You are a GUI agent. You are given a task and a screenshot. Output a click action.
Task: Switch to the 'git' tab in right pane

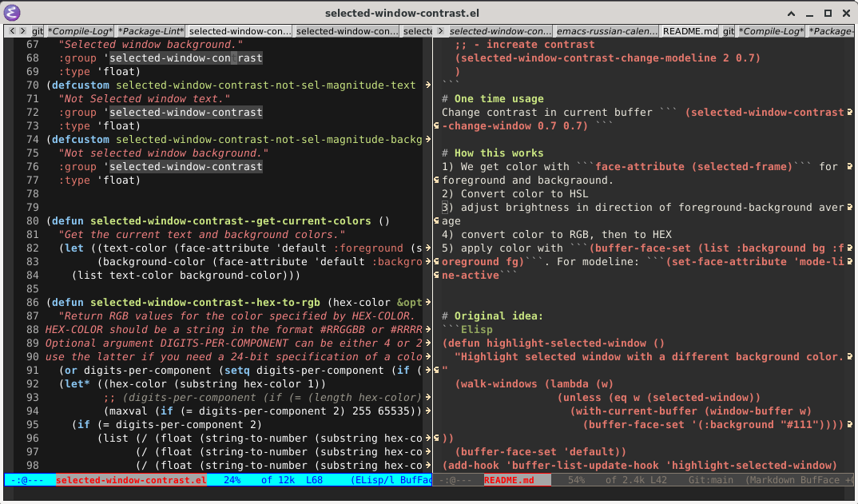coord(729,31)
